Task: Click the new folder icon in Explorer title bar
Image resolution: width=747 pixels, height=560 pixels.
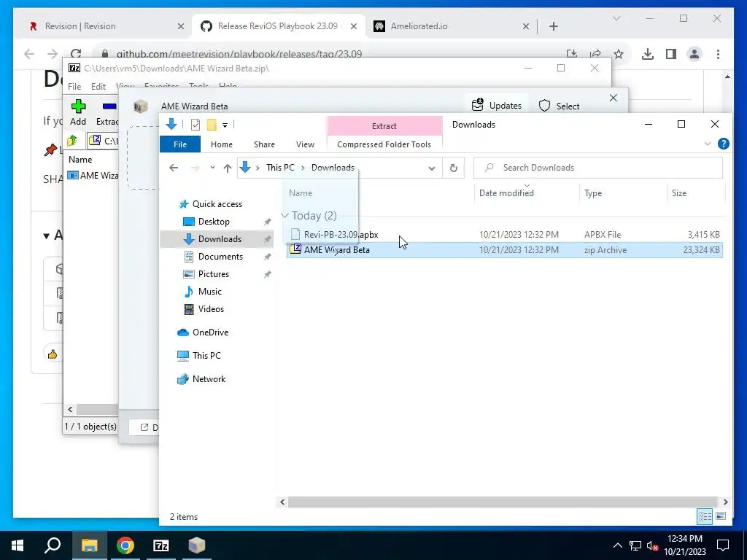Action: (212, 125)
